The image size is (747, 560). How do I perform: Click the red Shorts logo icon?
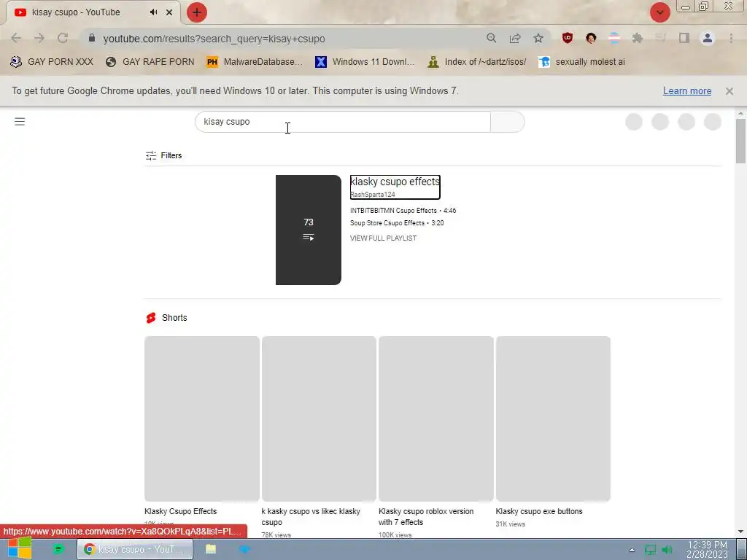pos(151,318)
